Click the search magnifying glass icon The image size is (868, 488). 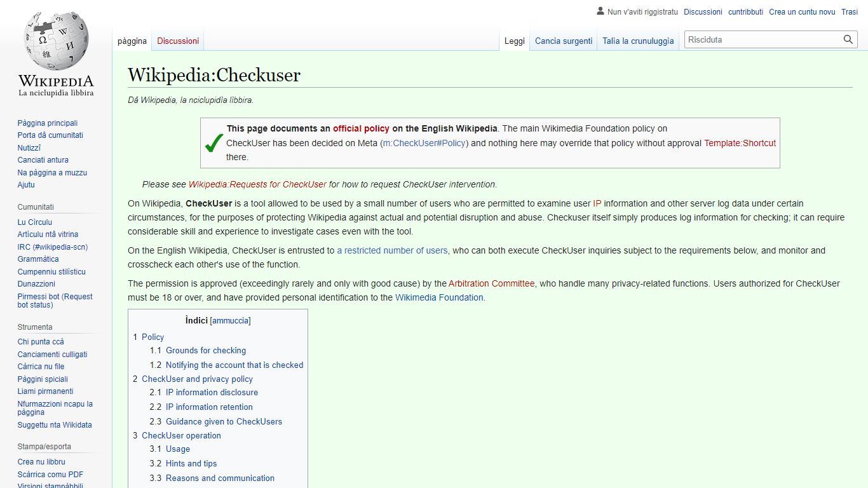coord(848,39)
